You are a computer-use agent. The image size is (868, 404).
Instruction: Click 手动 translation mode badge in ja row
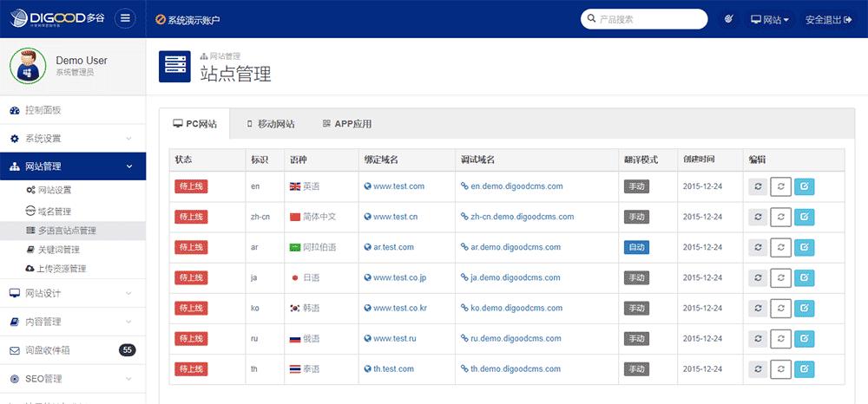pos(636,277)
